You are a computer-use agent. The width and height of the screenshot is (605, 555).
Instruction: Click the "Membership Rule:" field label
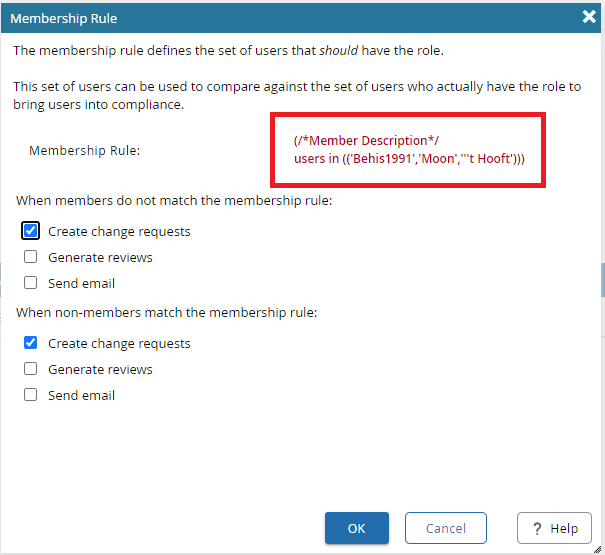85,150
